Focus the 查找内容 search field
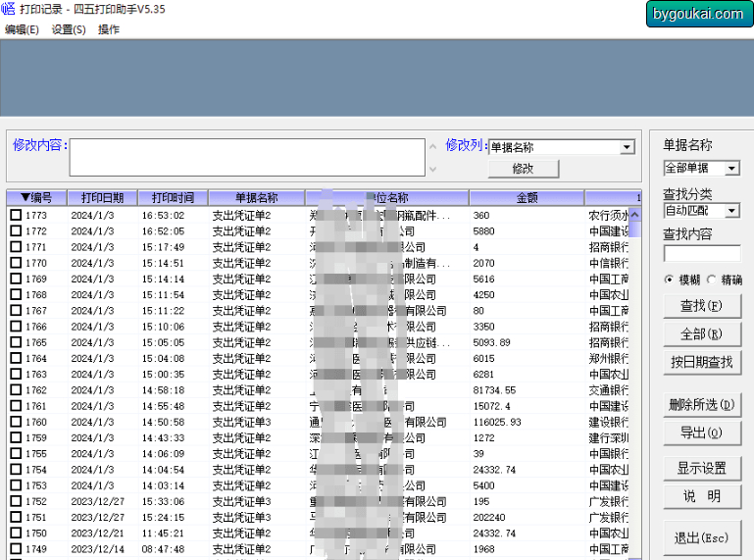The width and height of the screenshot is (754, 560). pos(702,254)
